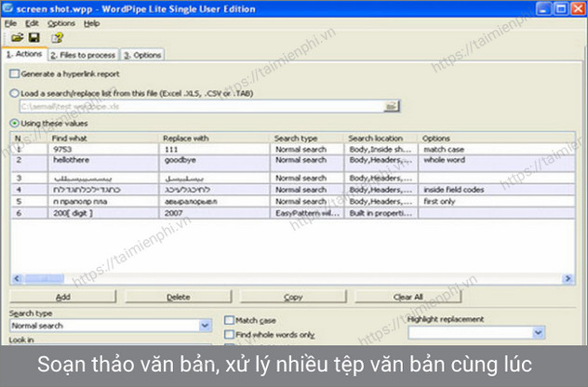This screenshot has width=588, height=387.
Task: Maximize the WordPipe window
Action: coord(561,8)
